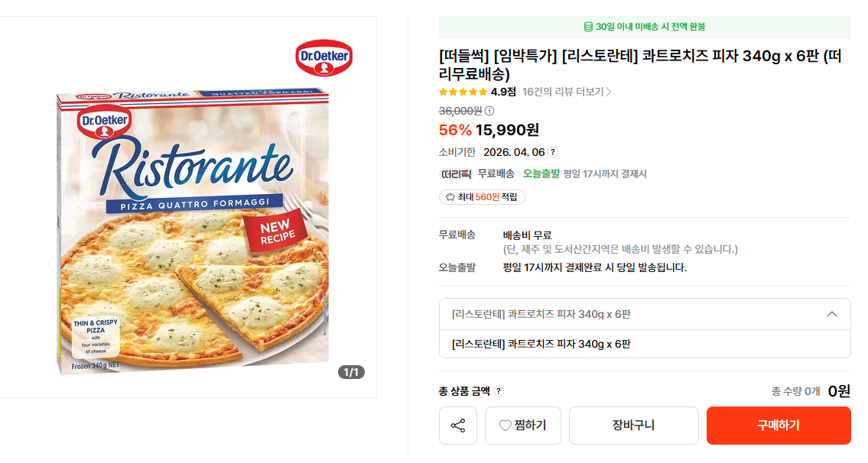Open the Ristorante pizza product image
This screenshot has width=868, height=463.
193,229
